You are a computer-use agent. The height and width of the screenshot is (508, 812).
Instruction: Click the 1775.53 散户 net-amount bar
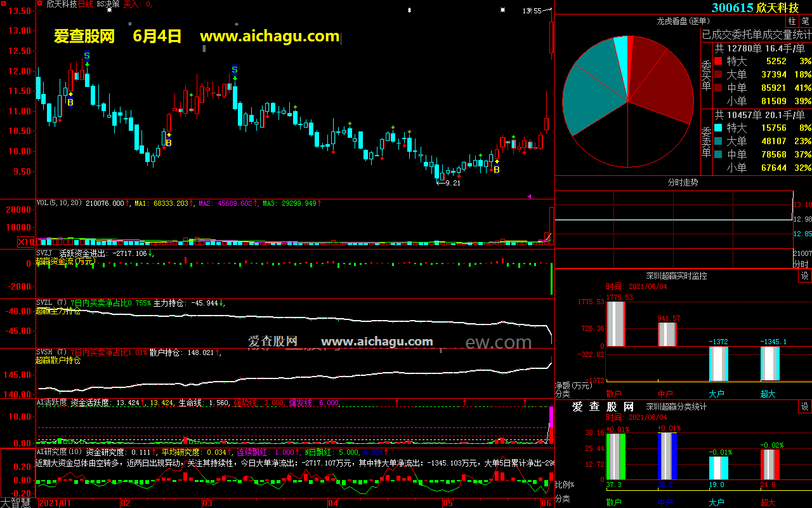coord(615,324)
